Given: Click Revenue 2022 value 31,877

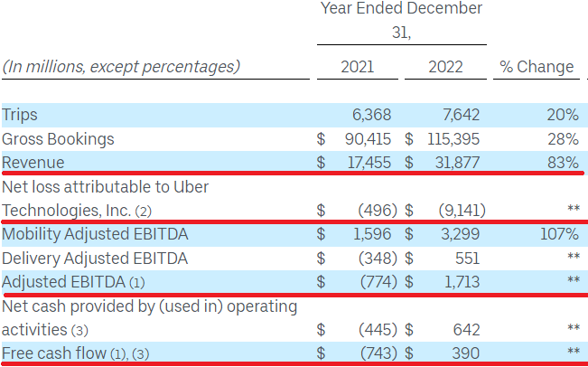Looking at the screenshot, I should coord(457,163).
